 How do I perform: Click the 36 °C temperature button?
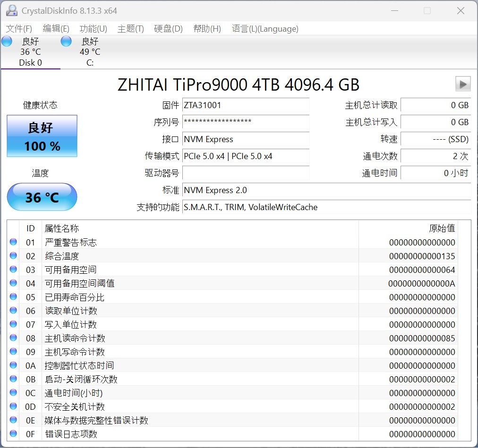click(x=42, y=197)
